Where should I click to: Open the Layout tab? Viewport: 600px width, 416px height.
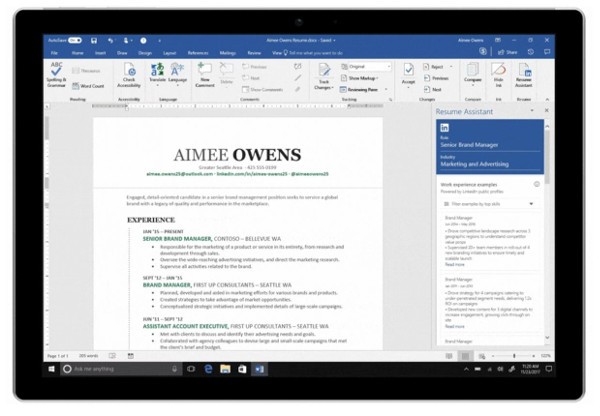pyautogui.click(x=169, y=53)
